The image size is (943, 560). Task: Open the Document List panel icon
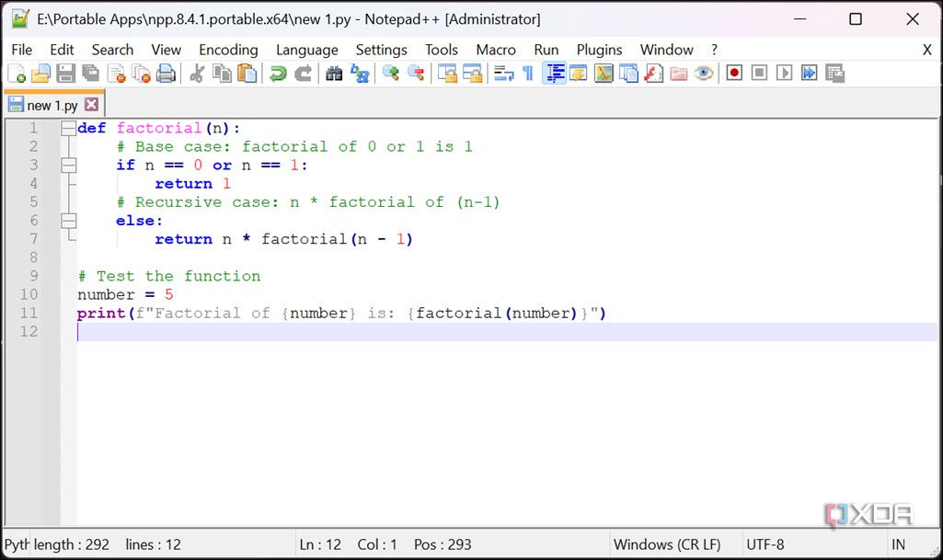628,74
